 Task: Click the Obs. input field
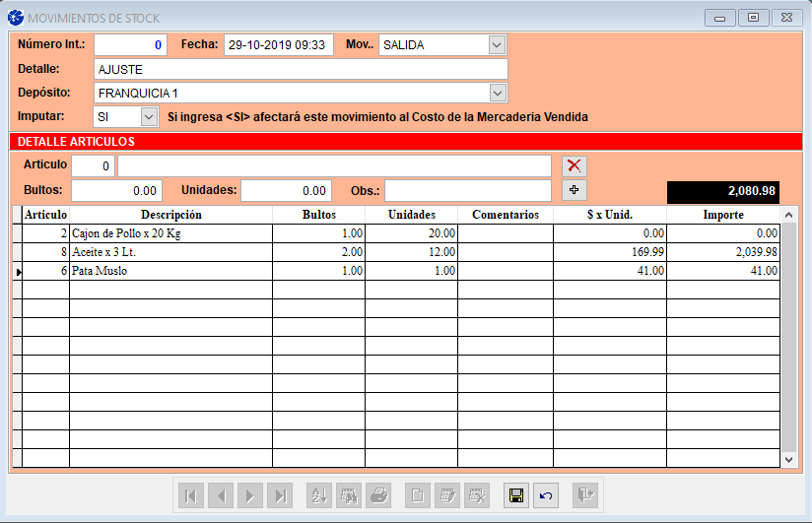[468, 190]
